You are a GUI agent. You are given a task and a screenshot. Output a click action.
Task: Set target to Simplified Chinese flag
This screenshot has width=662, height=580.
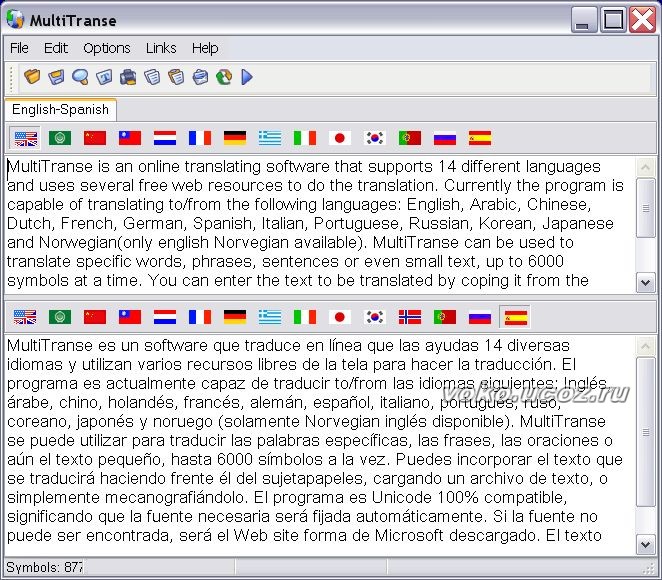pyautogui.click(x=95, y=317)
